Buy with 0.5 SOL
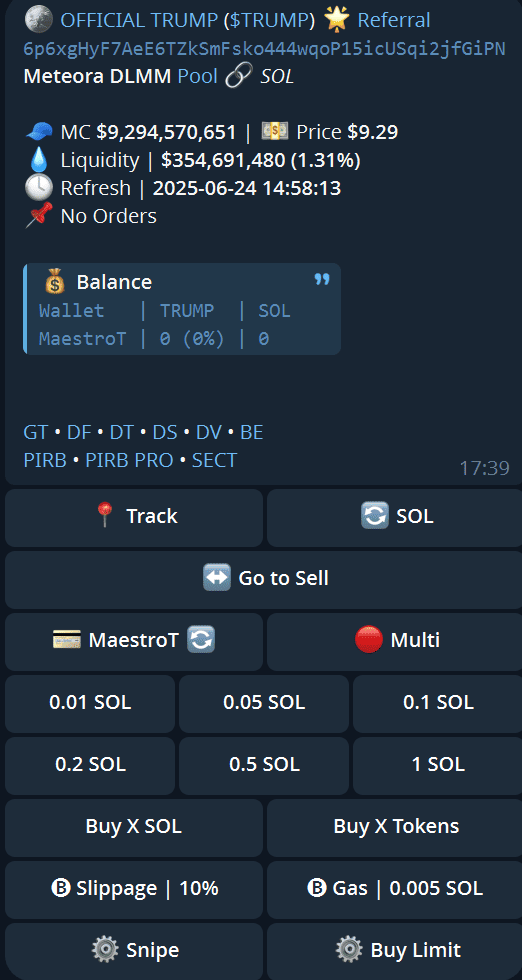Viewport: 522px width, 980px height. pos(264,765)
